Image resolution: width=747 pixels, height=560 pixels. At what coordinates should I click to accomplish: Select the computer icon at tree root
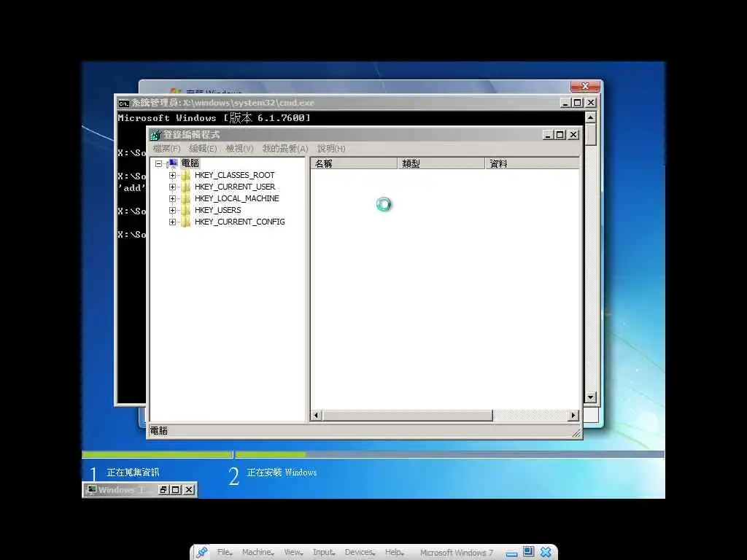172,163
